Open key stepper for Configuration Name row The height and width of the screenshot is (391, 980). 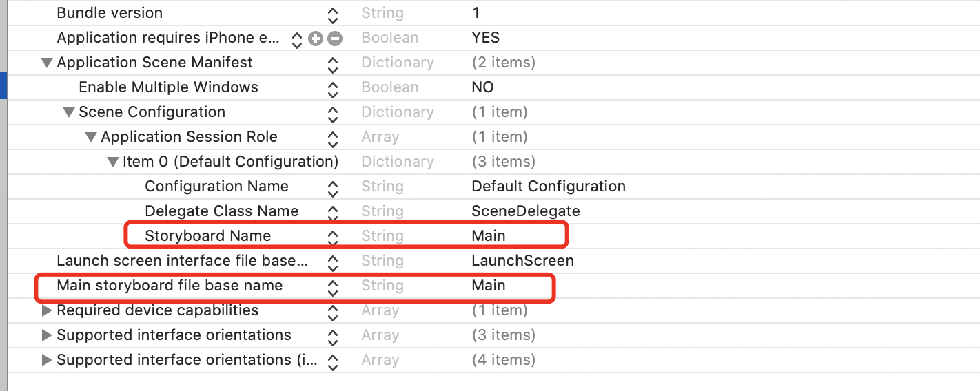pyautogui.click(x=333, y=187)
